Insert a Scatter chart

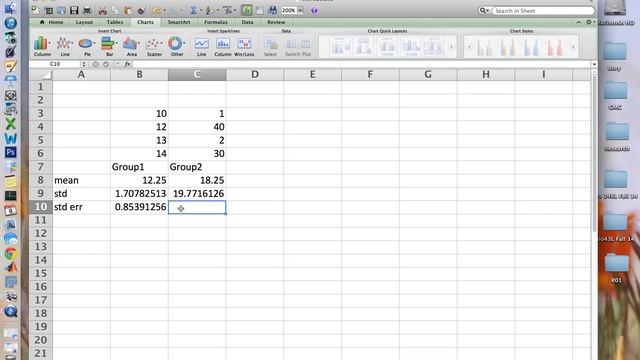154,45
